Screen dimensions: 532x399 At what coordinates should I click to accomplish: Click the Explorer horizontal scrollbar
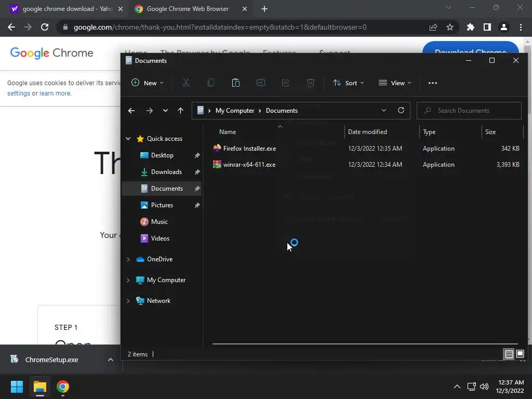(365, 344)
